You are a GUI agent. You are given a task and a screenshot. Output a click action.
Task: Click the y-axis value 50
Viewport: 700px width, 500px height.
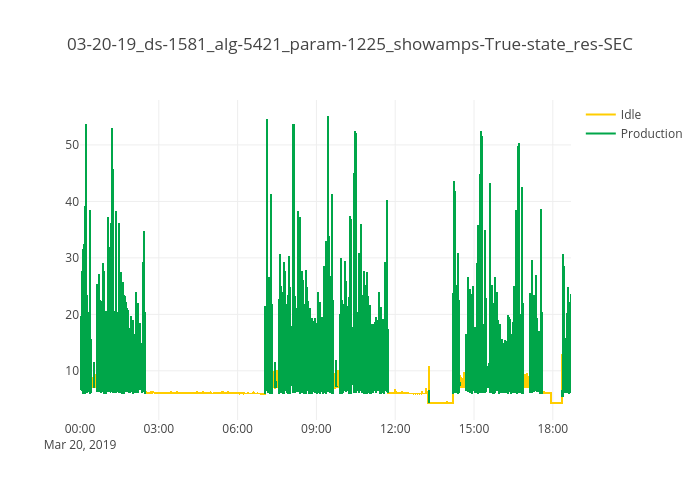coord(72,145)
